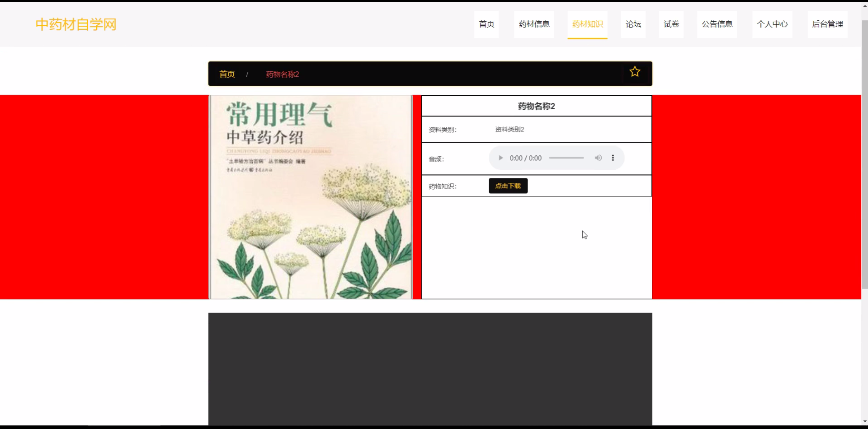868x429 pixels.
Task: Click the scrollbar up arrow
Action: pos(864,6)
